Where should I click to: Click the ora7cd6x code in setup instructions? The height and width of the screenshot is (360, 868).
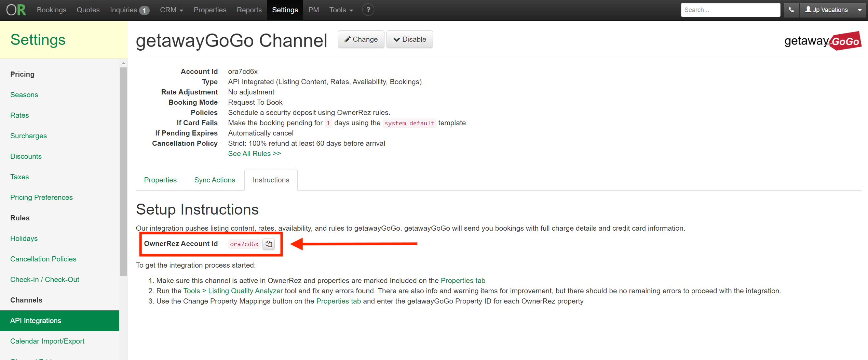tap(244, 244)
